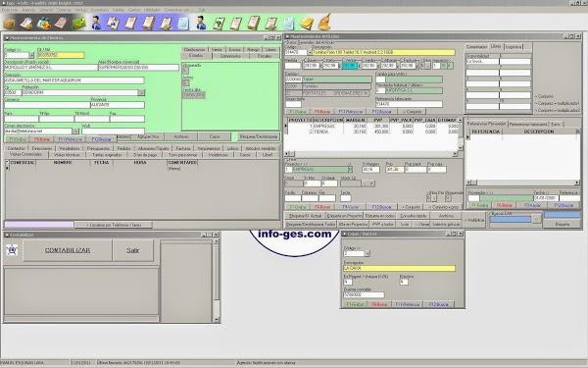This screenshot has width=588, height=368.
Task: Click 'Agenda: Notificaciones con alarma' in status bar
Action: (266, 363)
